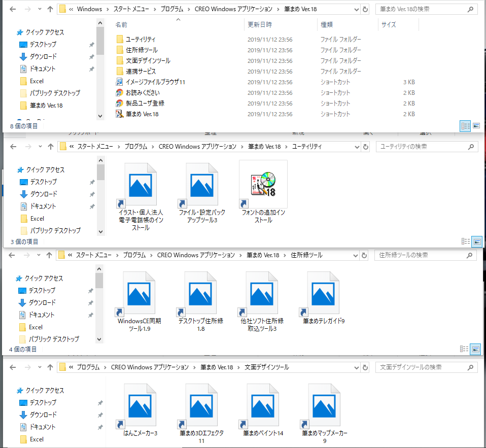Select the イメージファイルブラウザ11 shortcut

pyautogui.click(x=155, y=82)
